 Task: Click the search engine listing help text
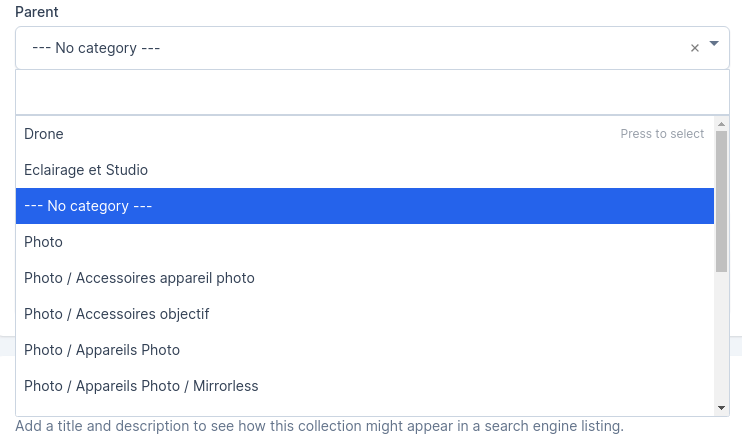click(x=319, y=426)
